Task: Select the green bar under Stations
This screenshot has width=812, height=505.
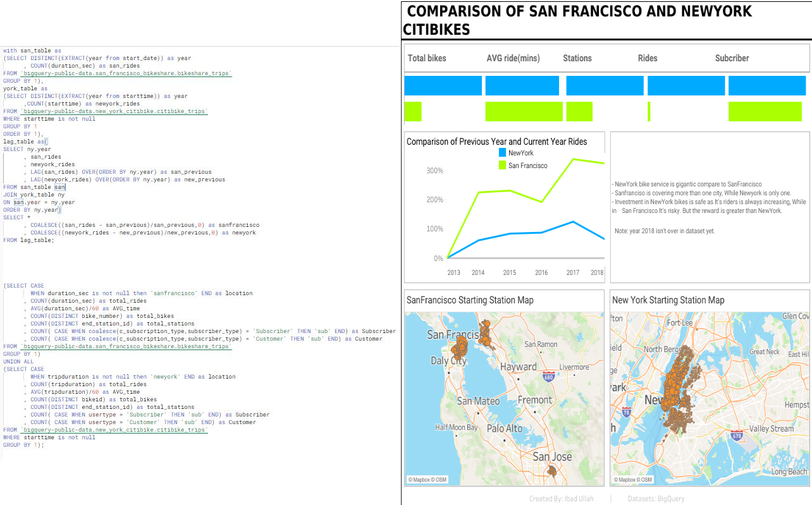Action: point(579,111)
